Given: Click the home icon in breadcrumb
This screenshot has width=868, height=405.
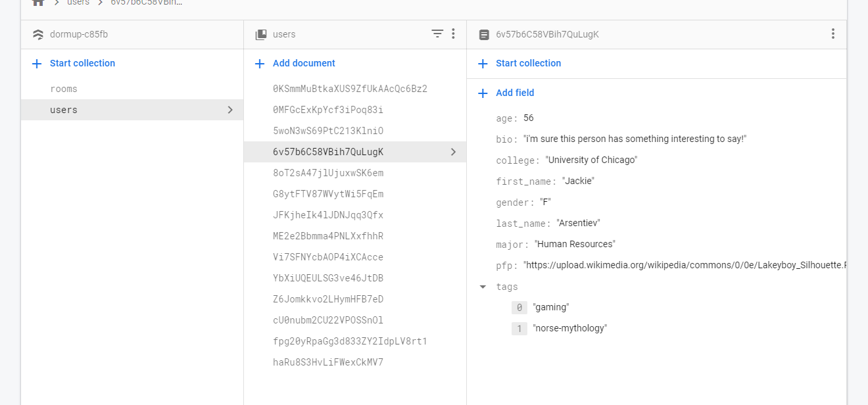Looking at the screenshot, I should 38,3.
